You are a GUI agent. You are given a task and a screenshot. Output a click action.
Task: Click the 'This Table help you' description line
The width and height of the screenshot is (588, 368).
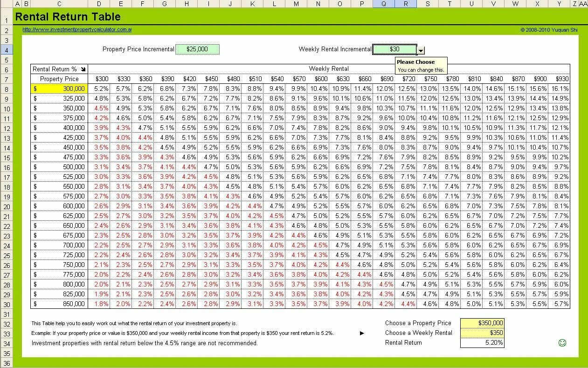134,323
